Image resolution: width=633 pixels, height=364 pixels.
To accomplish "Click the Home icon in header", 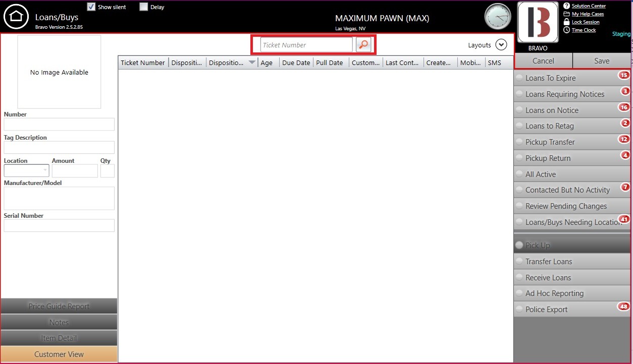I will tap(16, 17).
